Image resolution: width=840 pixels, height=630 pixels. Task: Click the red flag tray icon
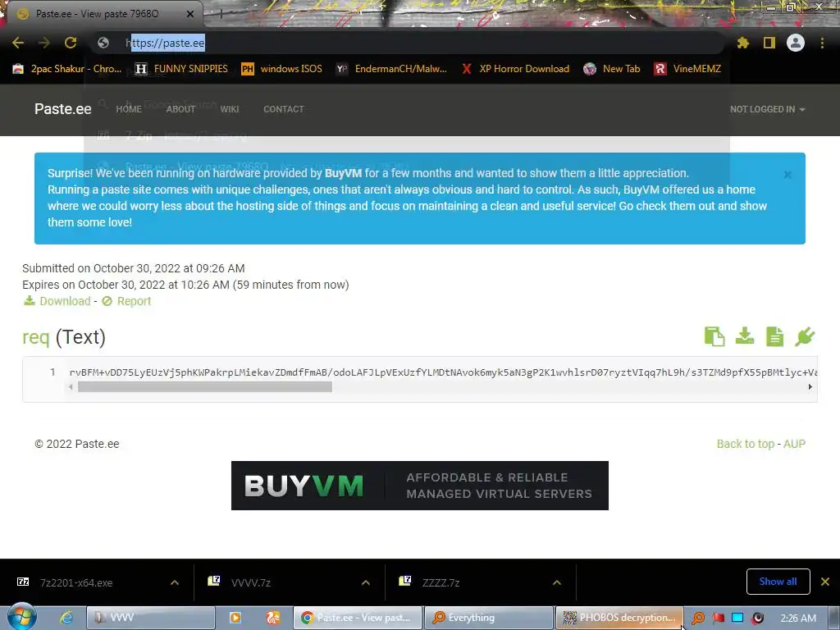tap(719, 618)
